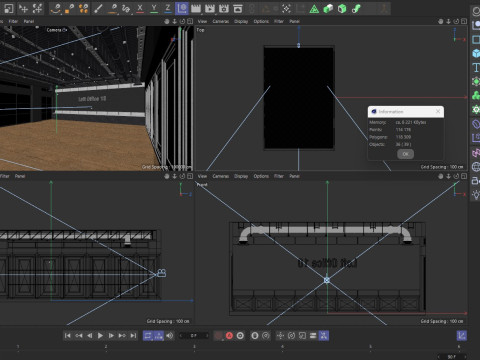Open View menu of the Top viewport
The image size is (480, 360).
pyautogui.click(x=202, y=21)
